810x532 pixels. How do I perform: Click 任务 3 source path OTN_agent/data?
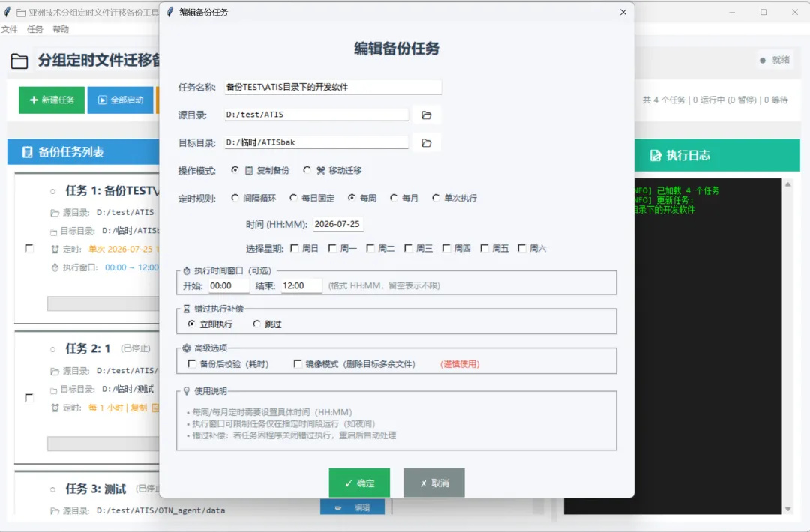[x=160, y=510]
